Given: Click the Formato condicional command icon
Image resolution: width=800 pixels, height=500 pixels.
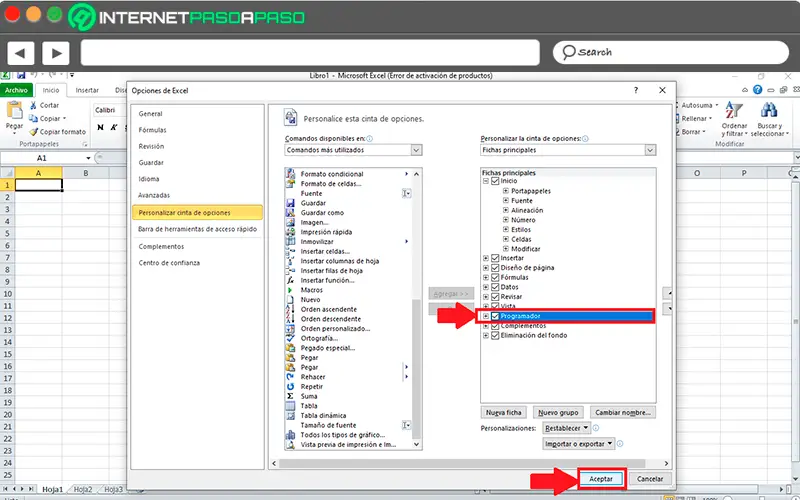Looking at the screenshot, I should (290, 174).
